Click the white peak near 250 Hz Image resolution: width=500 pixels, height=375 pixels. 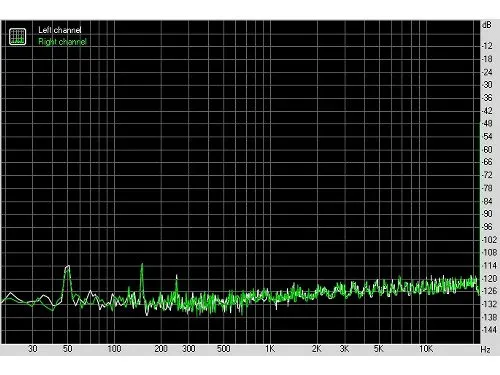(x=176, y=276)
